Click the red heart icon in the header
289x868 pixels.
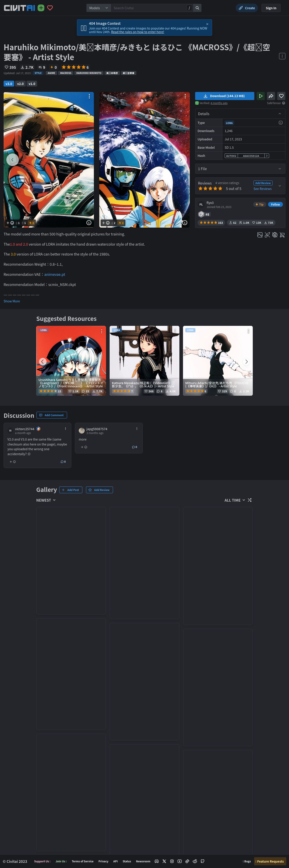(x=50, y=8)
